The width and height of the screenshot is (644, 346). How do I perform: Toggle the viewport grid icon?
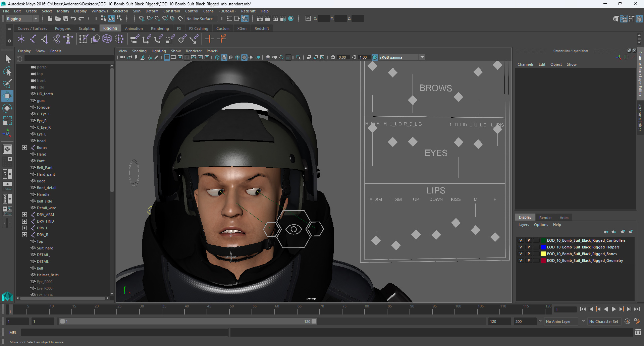(x=167, y=57)
